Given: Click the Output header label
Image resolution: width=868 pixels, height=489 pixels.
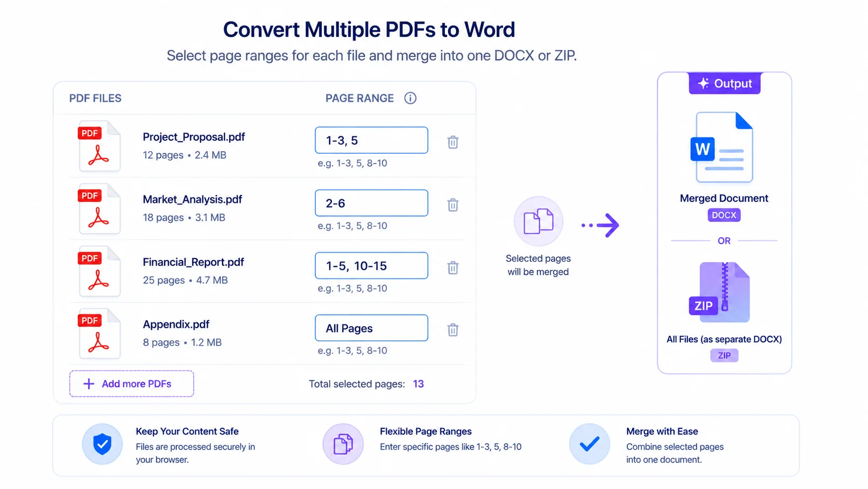Looking at the screenshot, I should (725, 84).
